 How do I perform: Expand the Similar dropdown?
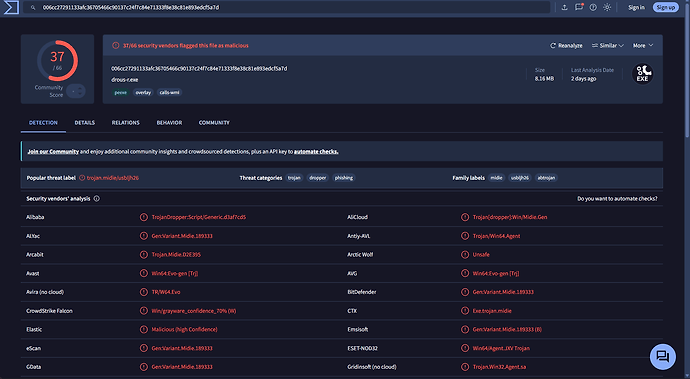click(x=607, y=45)
